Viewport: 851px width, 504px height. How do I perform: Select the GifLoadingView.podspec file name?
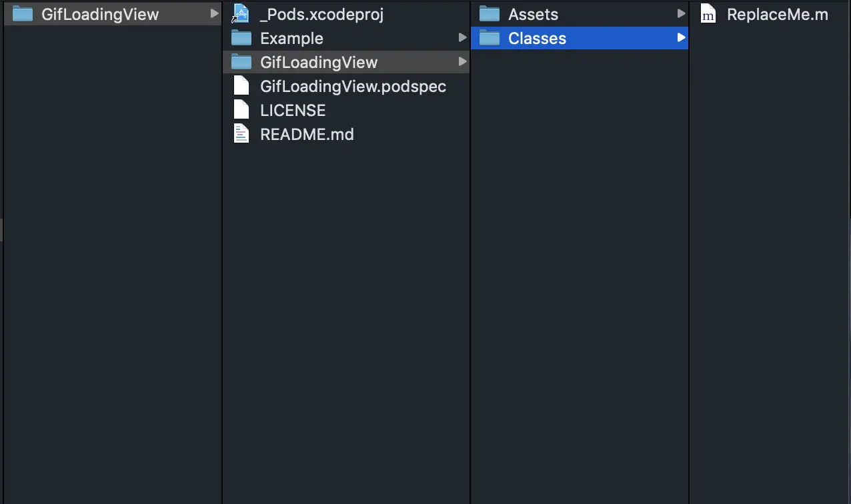pos(353,86)
